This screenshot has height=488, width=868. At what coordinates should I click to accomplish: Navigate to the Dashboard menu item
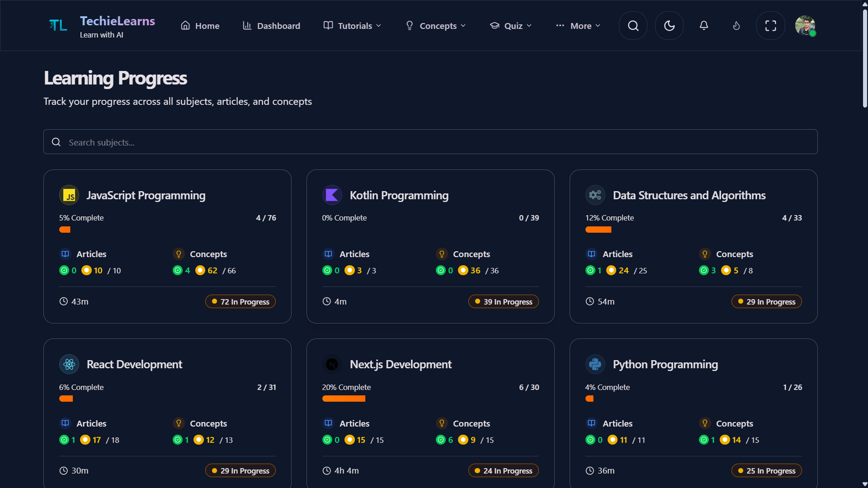(x=271, y=26)
